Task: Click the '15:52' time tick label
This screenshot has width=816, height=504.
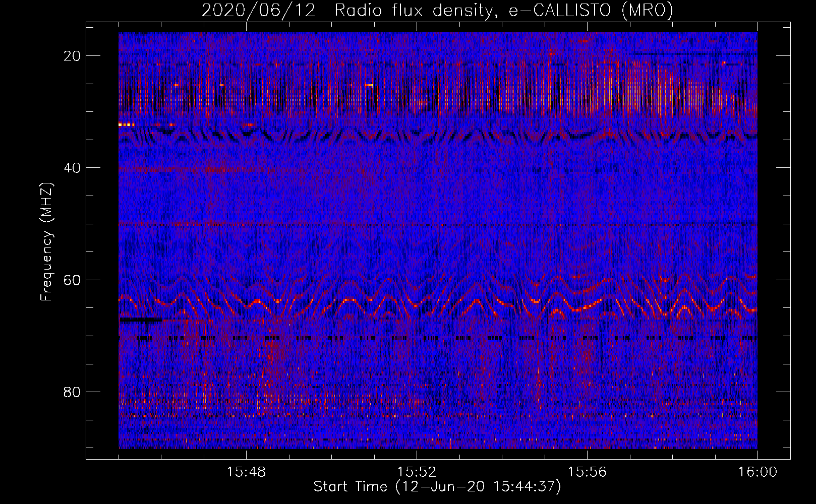Action: [417, 472]
